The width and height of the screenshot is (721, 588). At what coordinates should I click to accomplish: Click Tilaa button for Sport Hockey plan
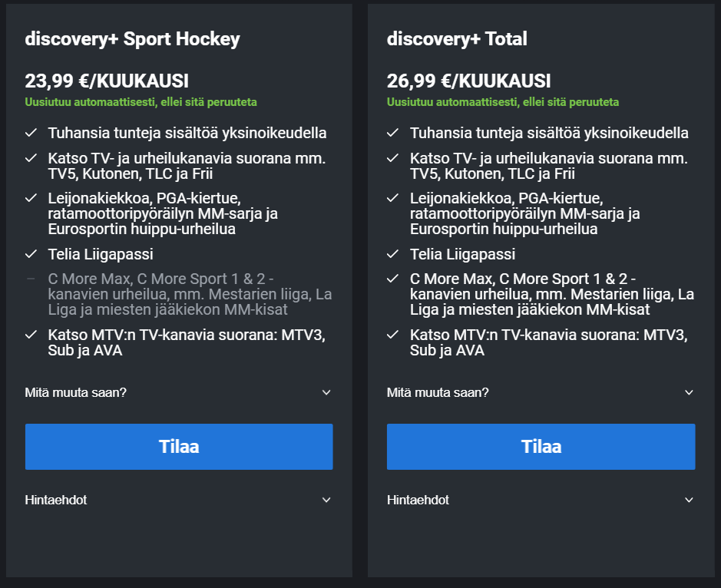178,446
